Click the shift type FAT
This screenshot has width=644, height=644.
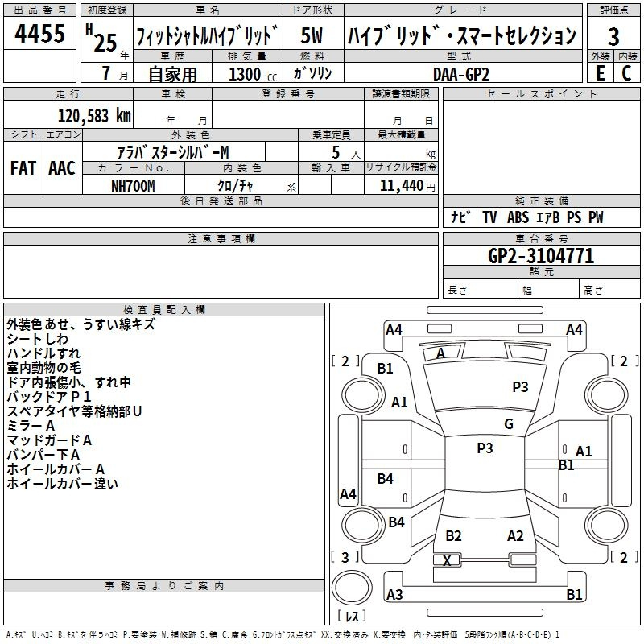click(x=23, y=168)
